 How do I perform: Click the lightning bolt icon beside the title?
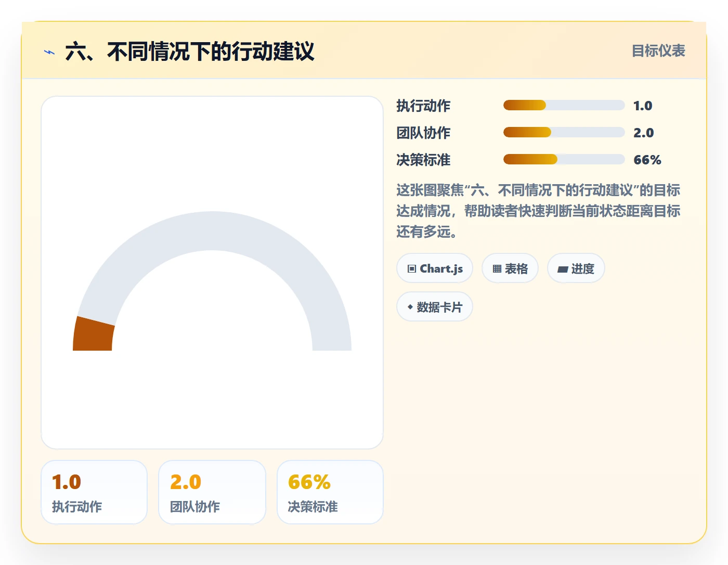[49, 52]
